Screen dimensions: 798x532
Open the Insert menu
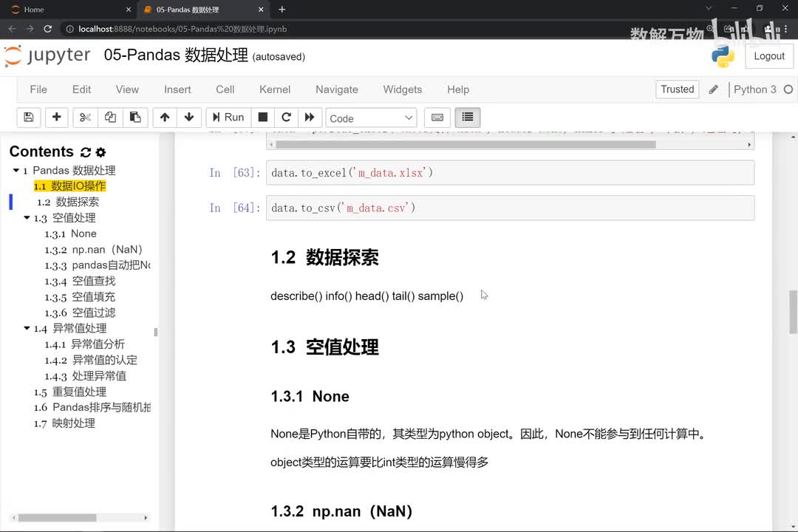(177, 89)
